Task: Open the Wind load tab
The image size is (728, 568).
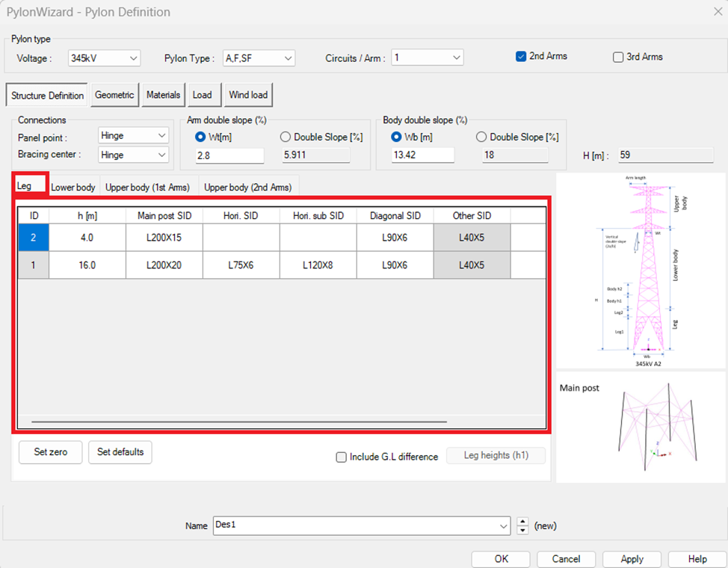Action: tap(249, 95)
